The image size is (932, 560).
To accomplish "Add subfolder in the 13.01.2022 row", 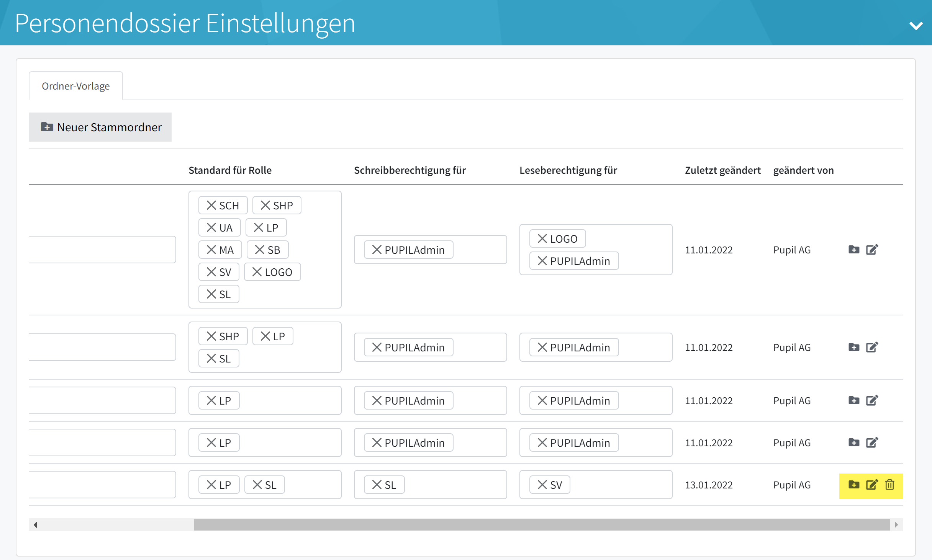I will pyautogui.click(x=854, y=485).
